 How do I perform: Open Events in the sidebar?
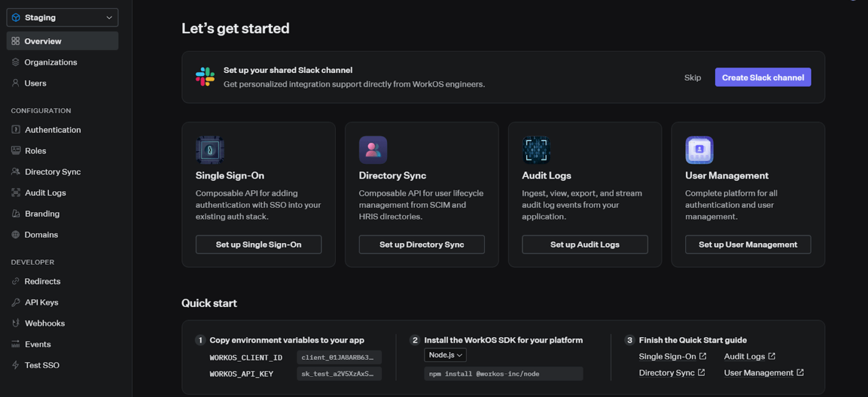[x=62, y=344]
